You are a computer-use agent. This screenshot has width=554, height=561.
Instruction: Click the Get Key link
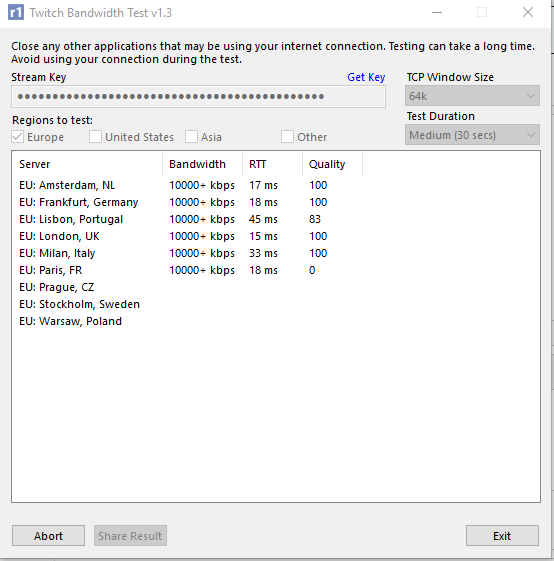click(366, 77)
